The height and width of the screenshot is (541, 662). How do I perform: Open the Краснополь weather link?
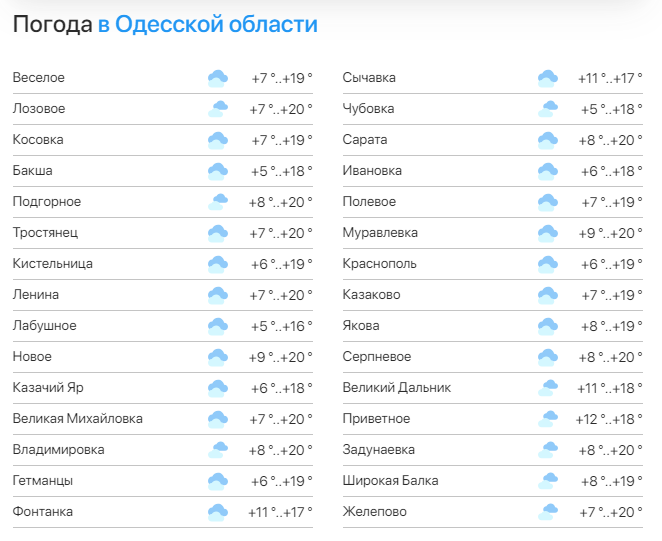click(x=379, y=264)
